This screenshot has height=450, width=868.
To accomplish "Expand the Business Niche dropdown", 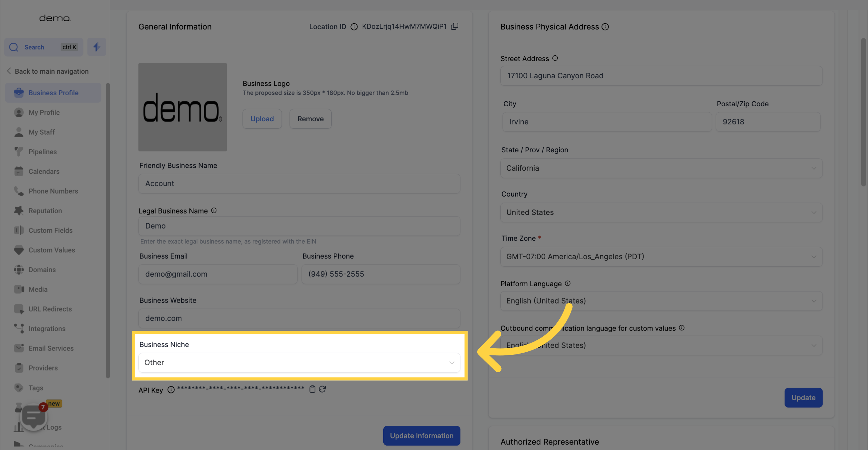I will pos(299,363).
